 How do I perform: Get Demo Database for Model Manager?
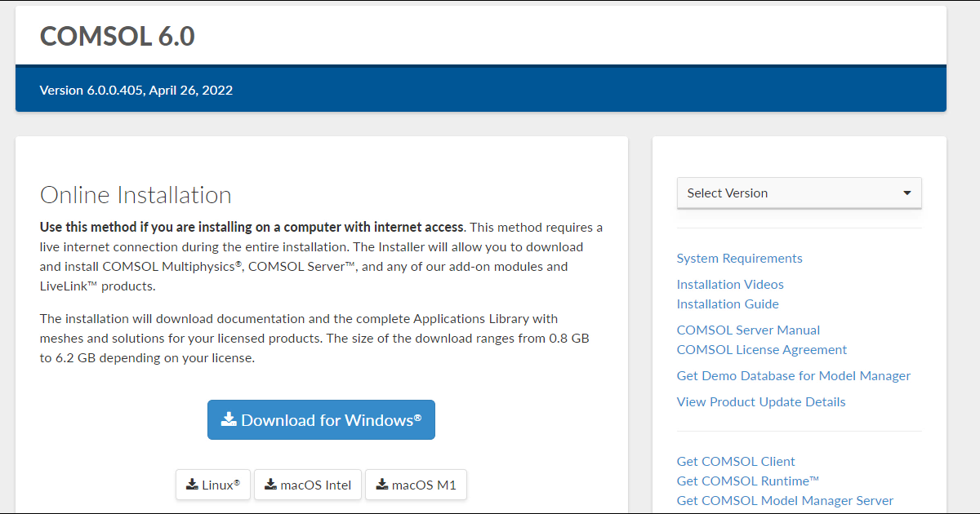coord(793,376)
